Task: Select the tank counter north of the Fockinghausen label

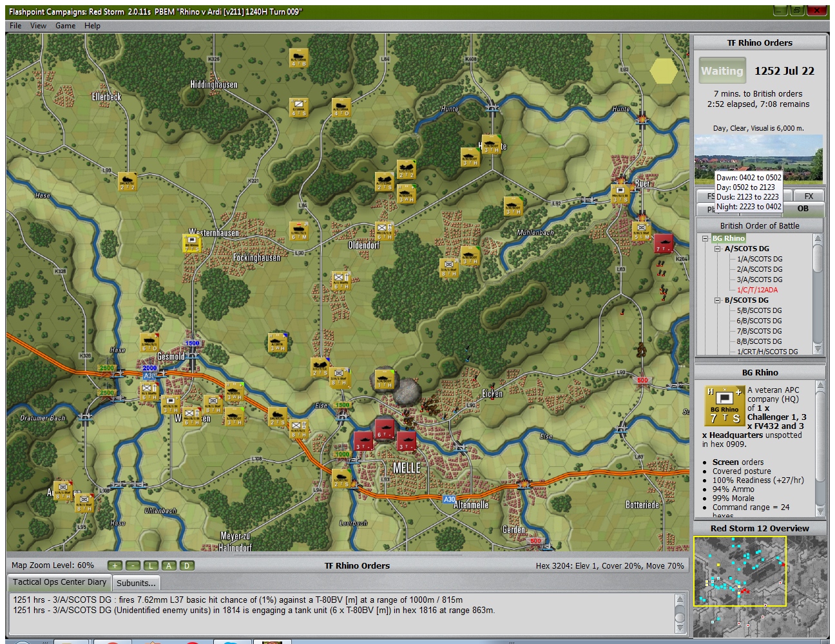Action: pyautogui.click(x=298, y=231)
